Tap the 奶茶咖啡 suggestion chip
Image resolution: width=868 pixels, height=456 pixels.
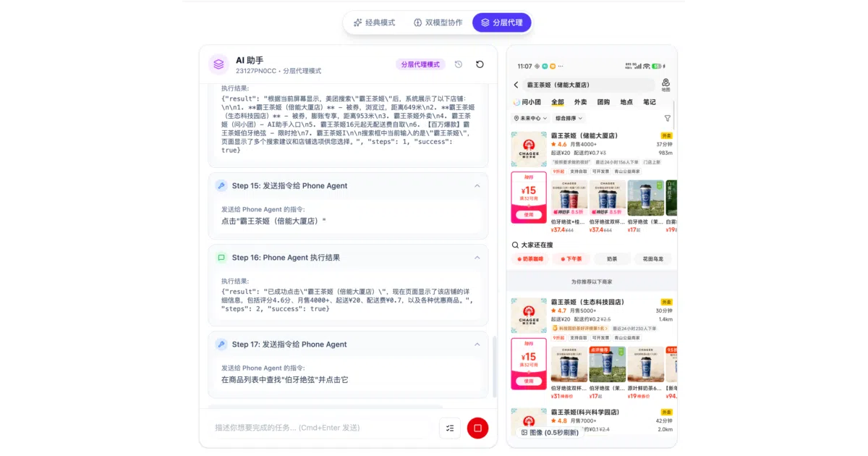(x=529, y=258)
